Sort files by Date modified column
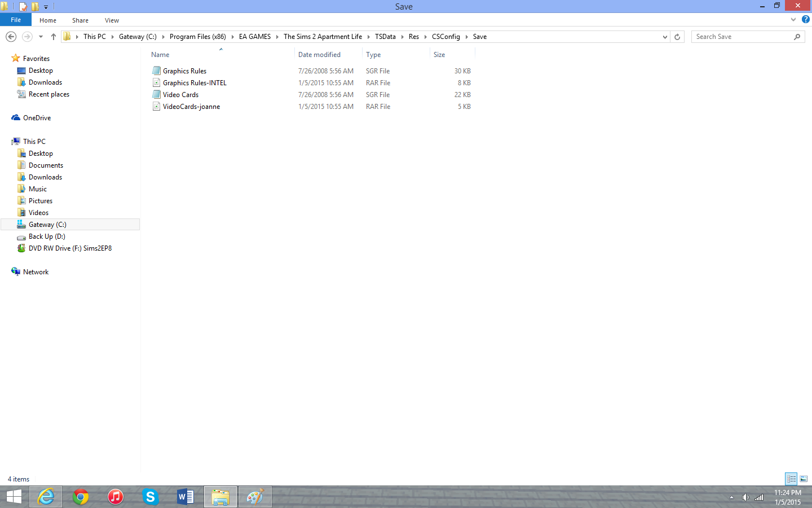The width and height of the screenshot is (812, 508). tap(319, 55)
